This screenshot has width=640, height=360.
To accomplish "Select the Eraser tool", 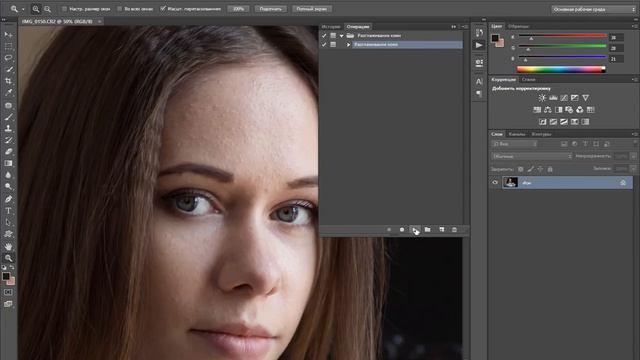I will pyautogui.click(x=8, y=151).
